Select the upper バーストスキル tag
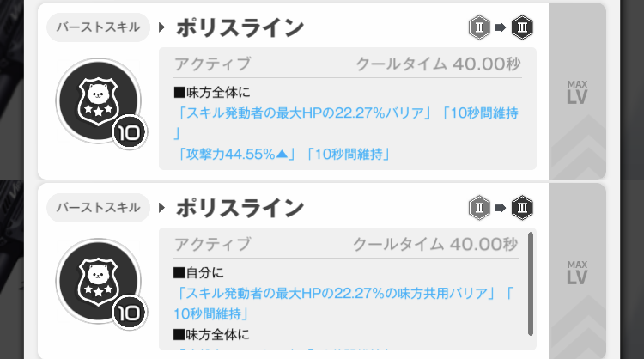Image resolution: width=644 pixels, height=359 pixels. [98, 28]
